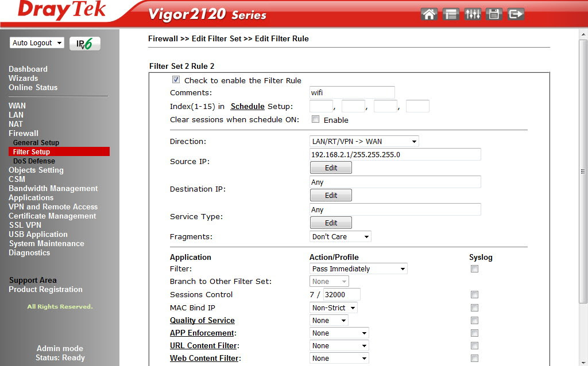Tick the Syslog checkbox for Filter
This screenshot has height=366, width=588.
click(474, 268)
